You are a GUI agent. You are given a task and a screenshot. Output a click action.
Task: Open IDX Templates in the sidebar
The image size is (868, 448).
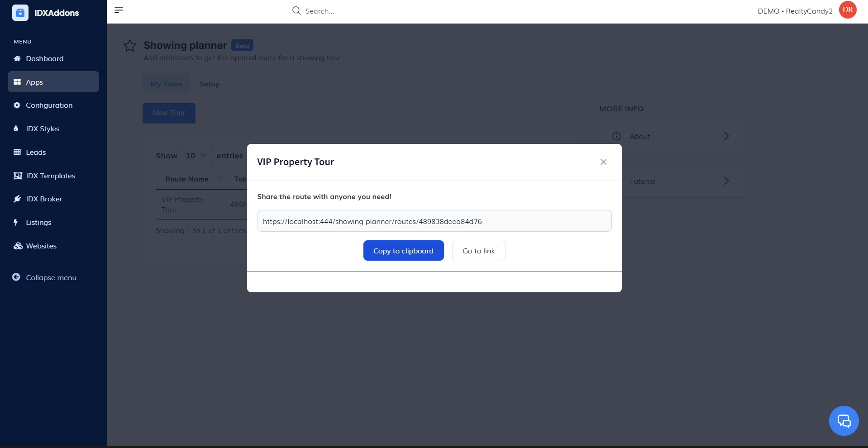pyautogui.click(x=50, y=176)
